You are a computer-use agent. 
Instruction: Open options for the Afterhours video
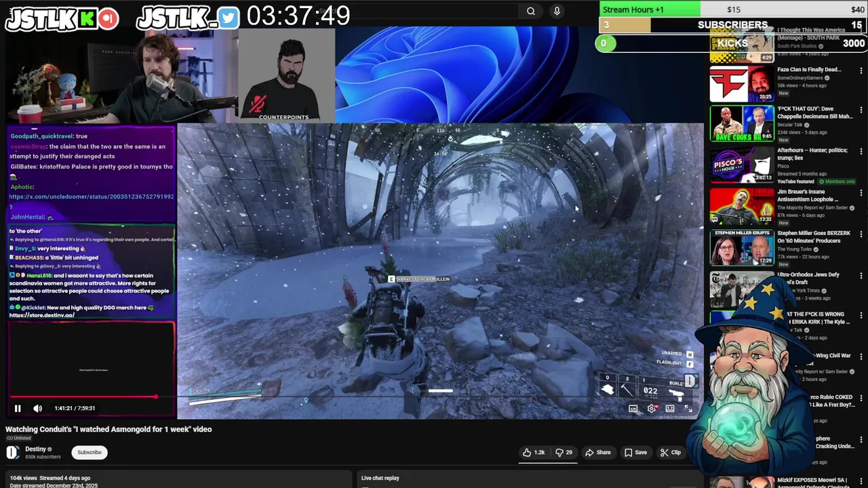coord(861,151)
